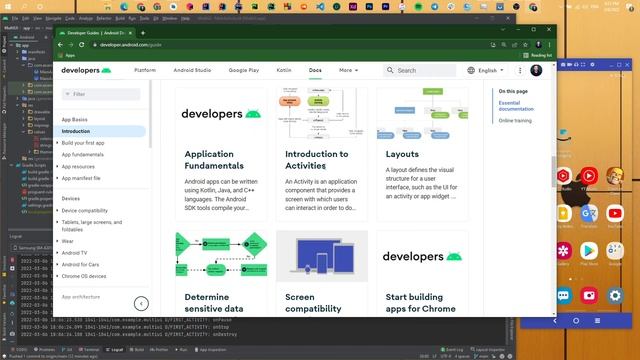
Task: Open the Google Play site tab
Action: 244,70
